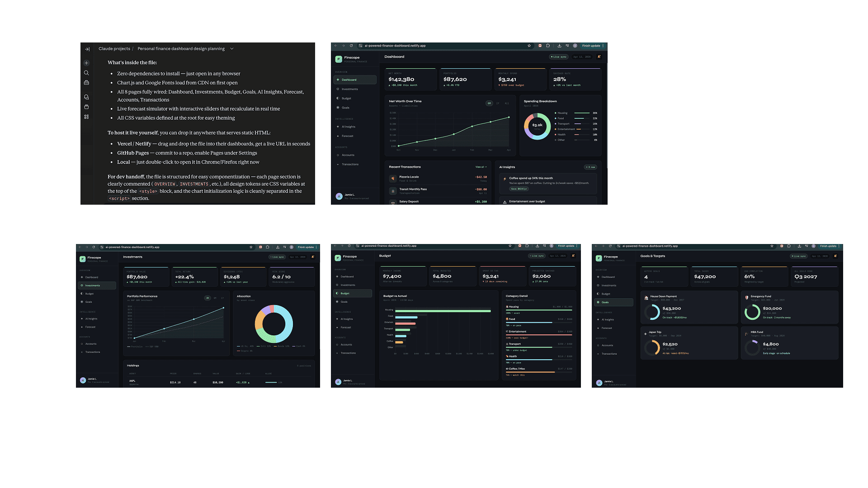Viewport: 868px width, 488px height.
Task: Open AI Insights in the Dashboard page sidebar
Action: [349, 127]
